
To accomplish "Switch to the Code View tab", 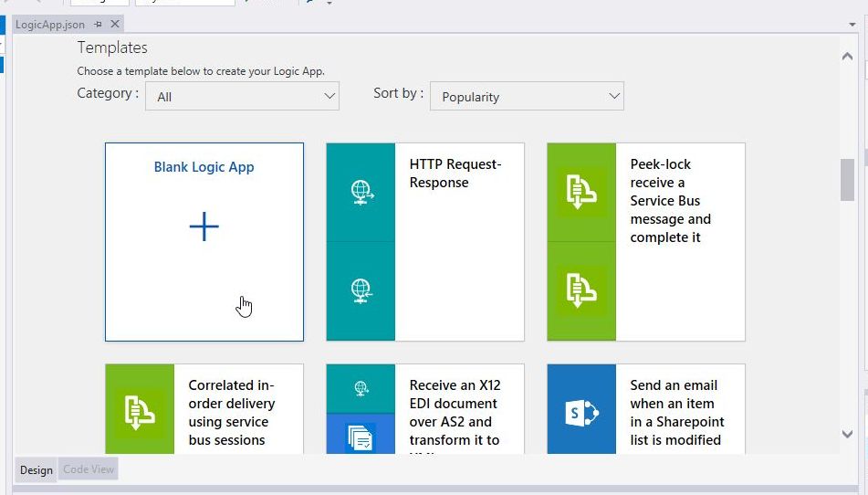I will click(89, 469).
